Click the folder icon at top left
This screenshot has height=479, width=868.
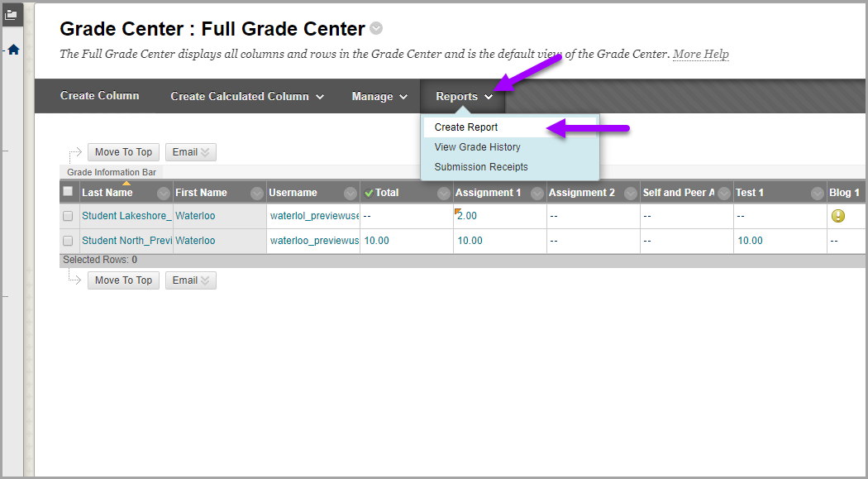click(11, 14)
